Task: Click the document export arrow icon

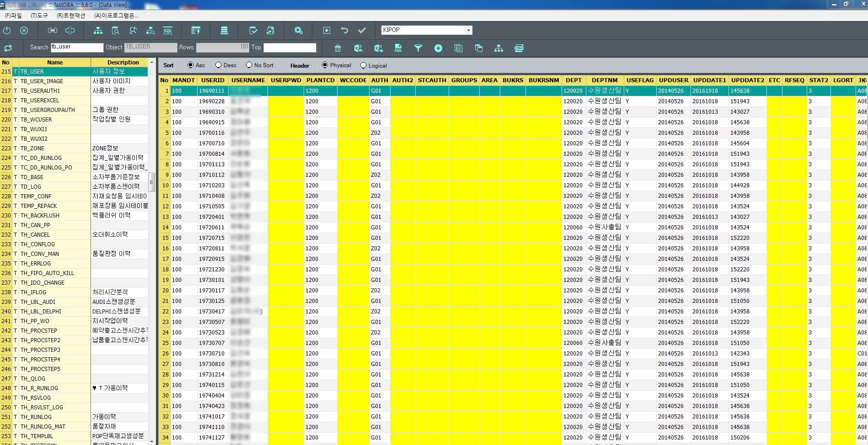Action: (x=270, y=30)
